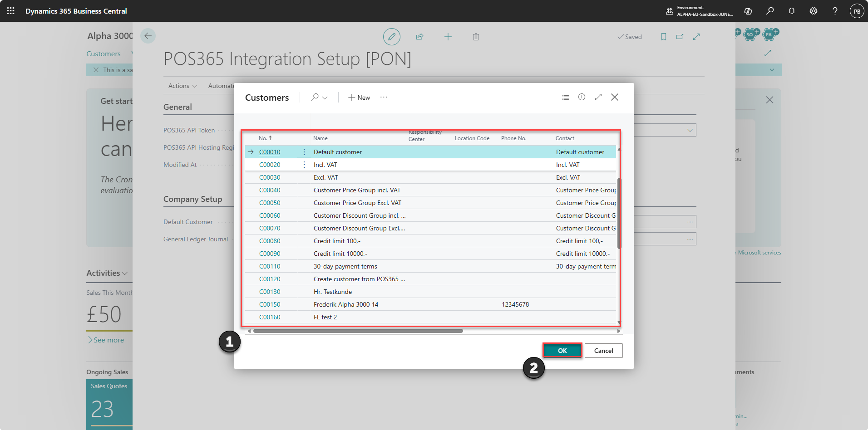This screenshot has width=868, height=430.
Task: Open customer C00120 link
Action: [x=270, y=279]
